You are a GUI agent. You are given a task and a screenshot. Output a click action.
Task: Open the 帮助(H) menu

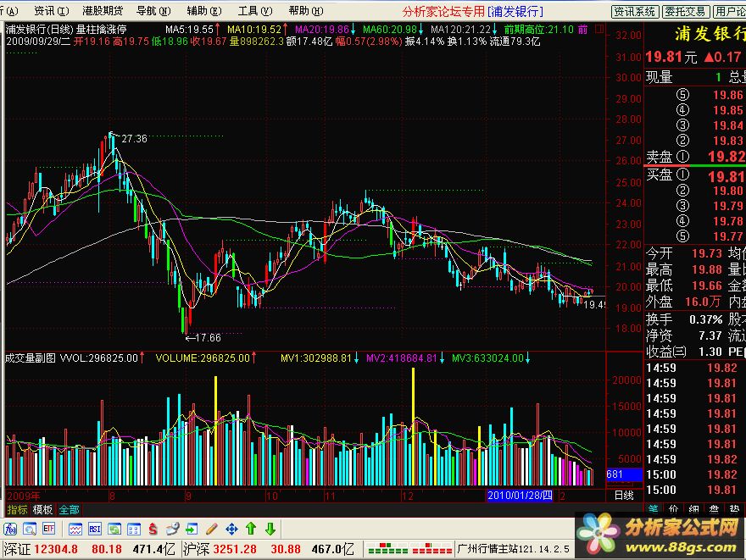306,11
